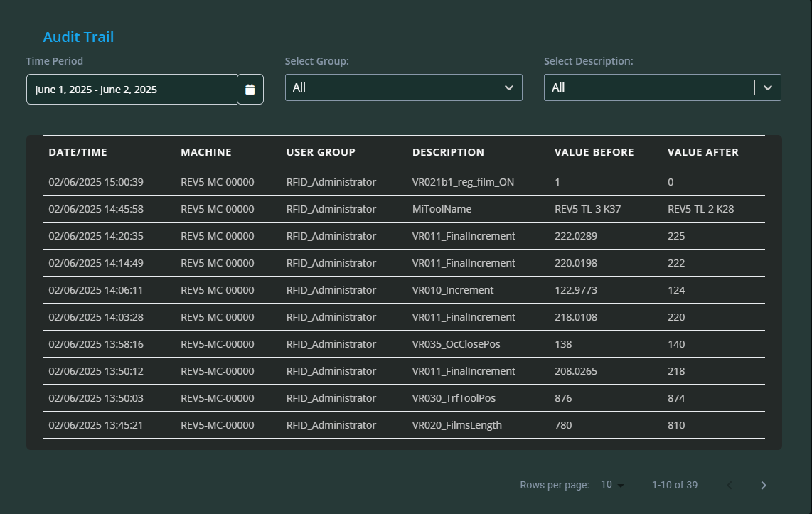The width and height of the screenshot is (812, 514).
Task: Sort by MACHINE column header
Action: pyautogui.click(x=206, y=152)
